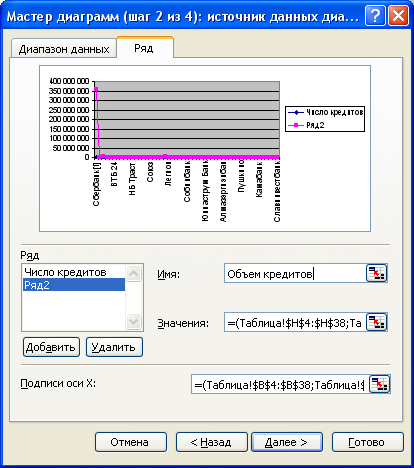Click the НБ Траст axis label in preview
Screen dimensions: 414x468
click(x=132, y=179)
